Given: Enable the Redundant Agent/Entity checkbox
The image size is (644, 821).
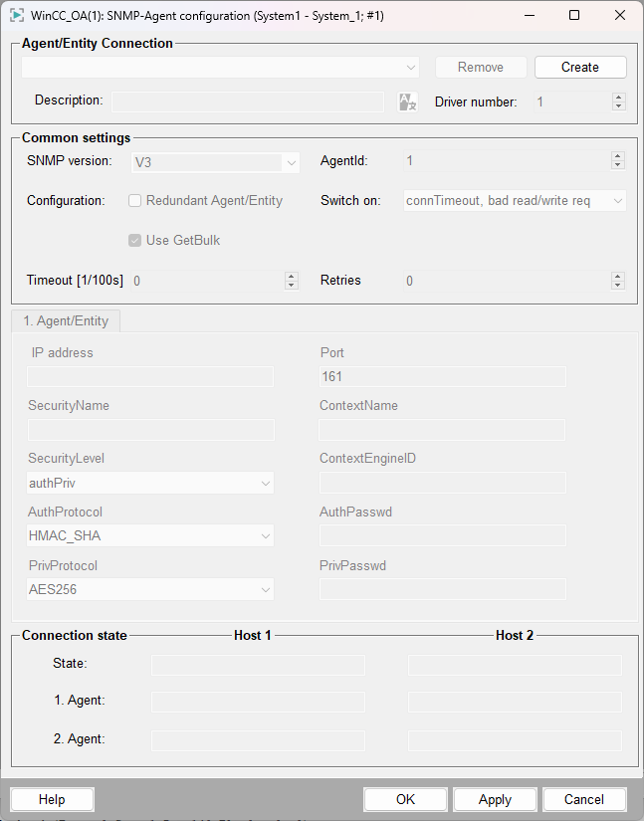Looking at the screenshot, I should click(x=135, y=200).
